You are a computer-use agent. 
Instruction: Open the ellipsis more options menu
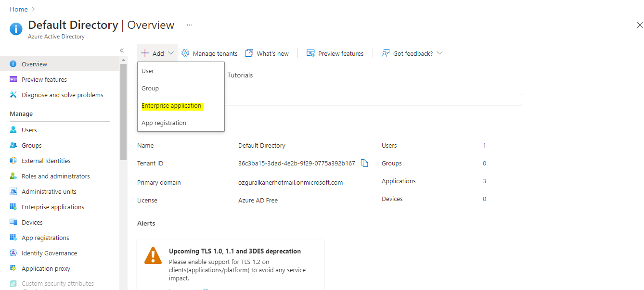point(190,25)
